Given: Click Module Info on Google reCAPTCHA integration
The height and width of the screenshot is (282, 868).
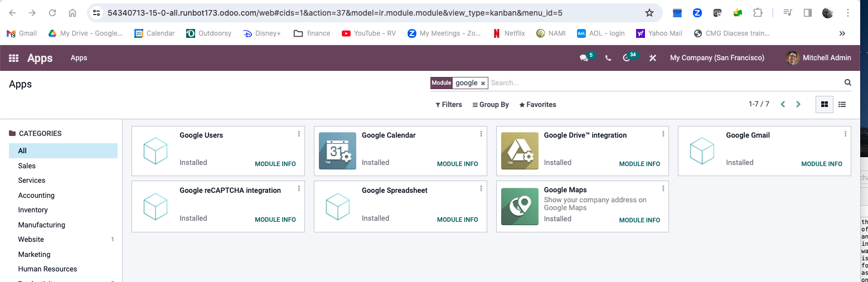Looking at the screenshot, I should pos(275,220).
